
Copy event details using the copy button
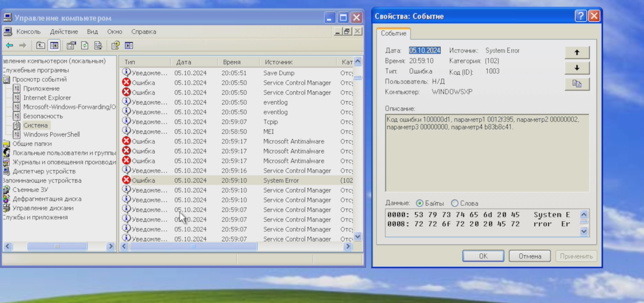(577, 84)
